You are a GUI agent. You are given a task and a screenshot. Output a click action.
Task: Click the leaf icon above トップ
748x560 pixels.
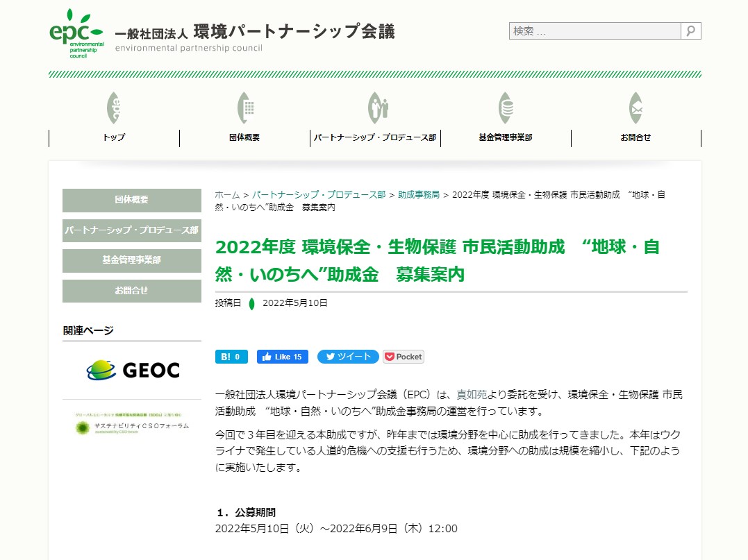114,108
